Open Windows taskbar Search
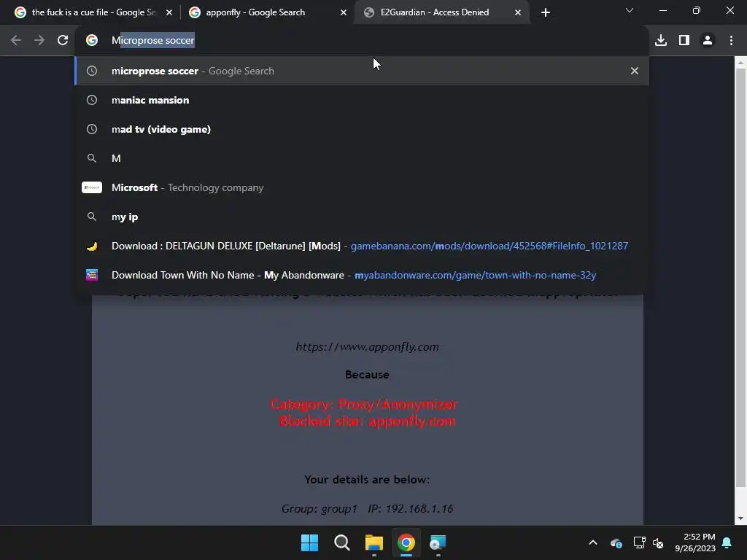This screenshot has width=747, height=560. (x=341, y=542)
